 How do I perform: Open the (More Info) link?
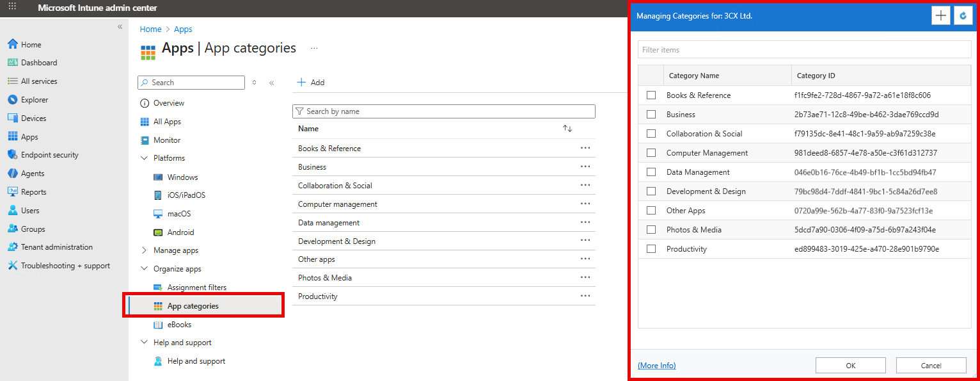(656, 365)
